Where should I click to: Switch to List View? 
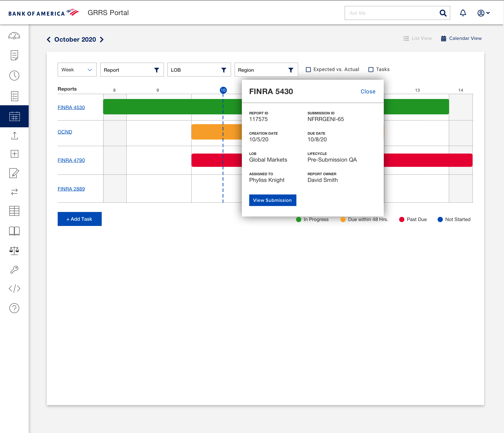(x=417, y=38)
